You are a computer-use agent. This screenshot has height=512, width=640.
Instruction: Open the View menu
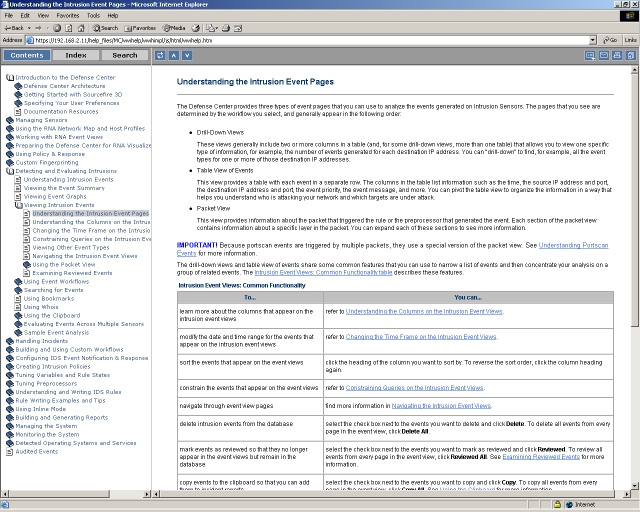tap(43, 16)
